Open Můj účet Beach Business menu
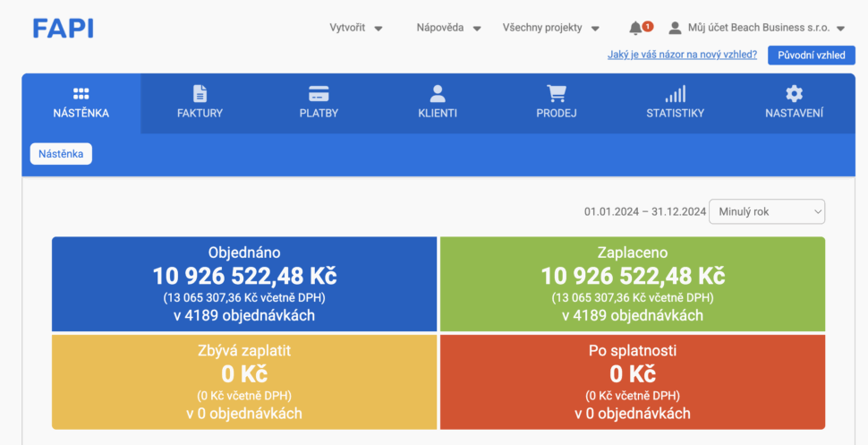The width and height of the screenshot is (868, 445). tap(757, 28)
